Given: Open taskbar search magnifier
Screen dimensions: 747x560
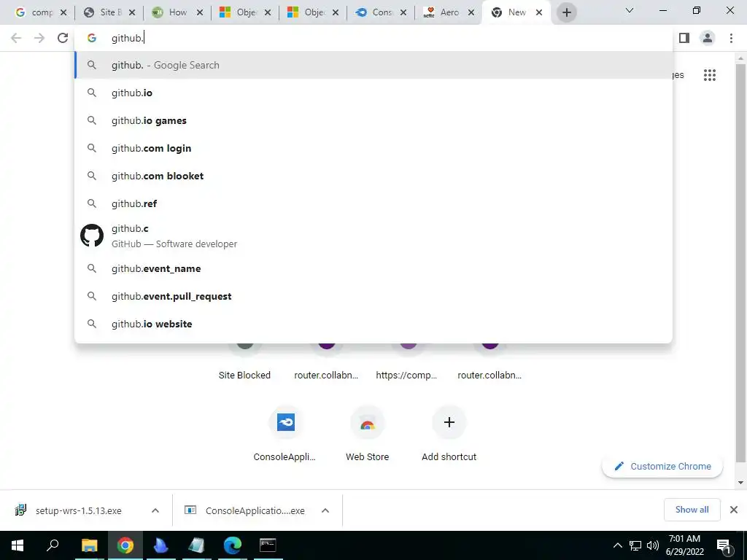Looking at the screenshot, I should (x=53, y=545).
